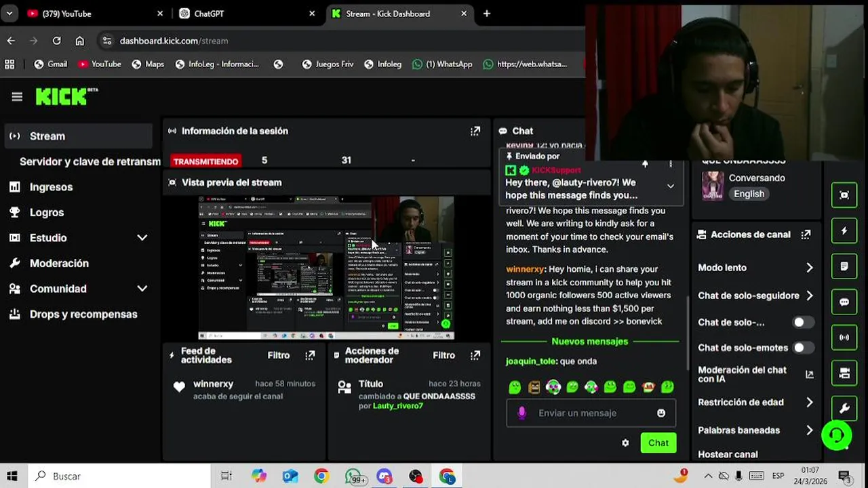Open the Lauty_rivero7 username link
The width and height of the screenshot is (868, 488).
point(398,406)
